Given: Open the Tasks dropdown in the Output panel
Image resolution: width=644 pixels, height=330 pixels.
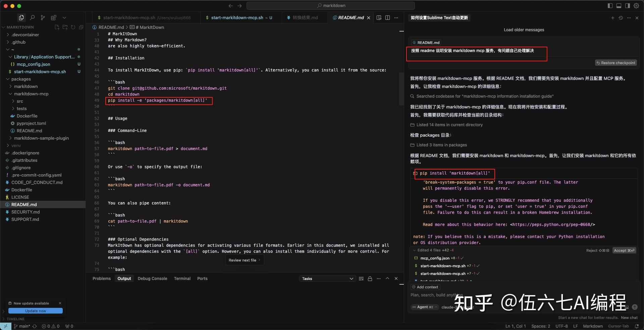Looking at the screenshot, I should tap(327, 279).
